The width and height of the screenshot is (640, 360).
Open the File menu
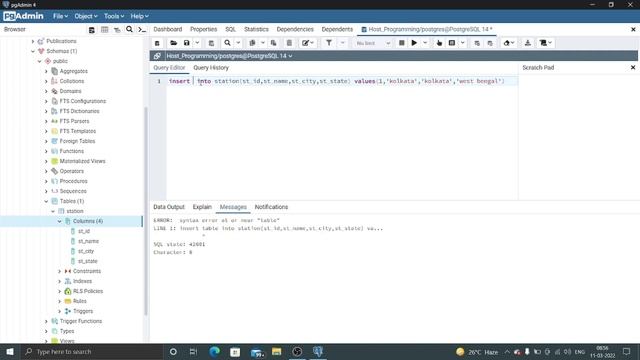(60, 16)
